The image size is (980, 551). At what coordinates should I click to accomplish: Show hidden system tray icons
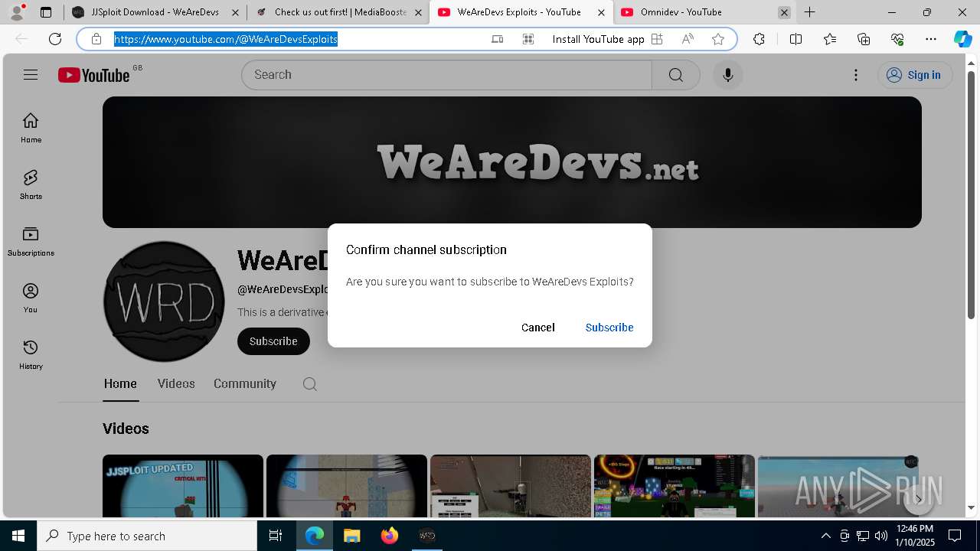(825, 536)
